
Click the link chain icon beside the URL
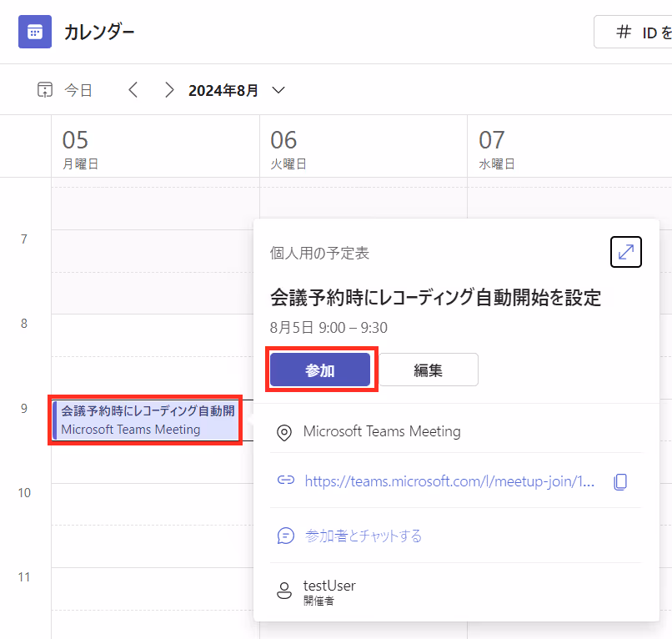click(286, 480)
